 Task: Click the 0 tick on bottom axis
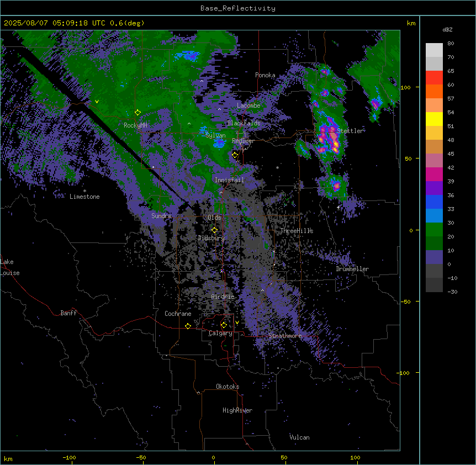(213, 457)
